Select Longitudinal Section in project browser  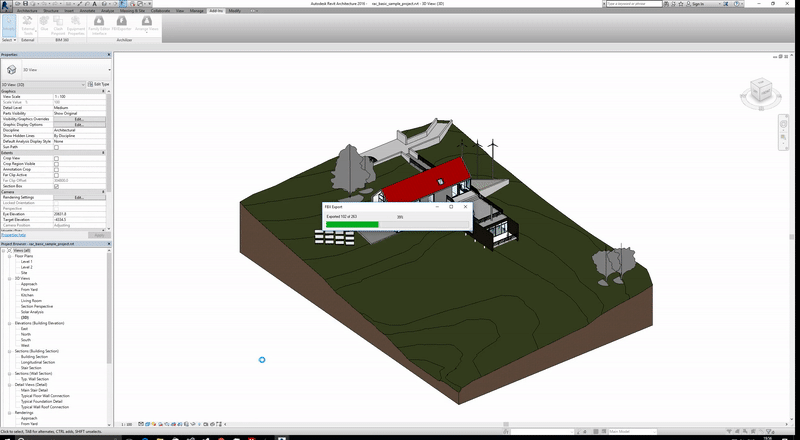pyautogui.click(x=38, y=362)
